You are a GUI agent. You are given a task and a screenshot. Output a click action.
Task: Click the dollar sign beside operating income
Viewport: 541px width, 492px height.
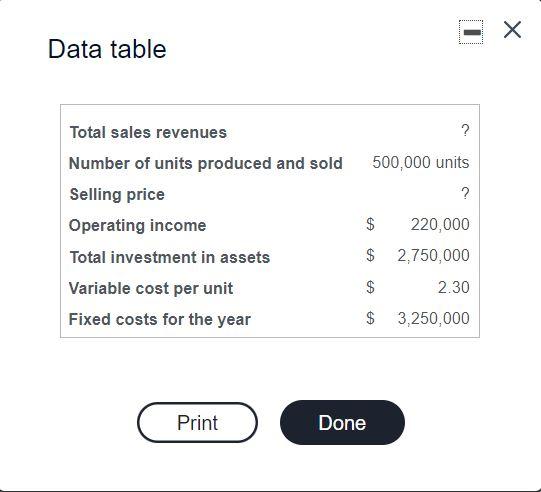[370, 224]
